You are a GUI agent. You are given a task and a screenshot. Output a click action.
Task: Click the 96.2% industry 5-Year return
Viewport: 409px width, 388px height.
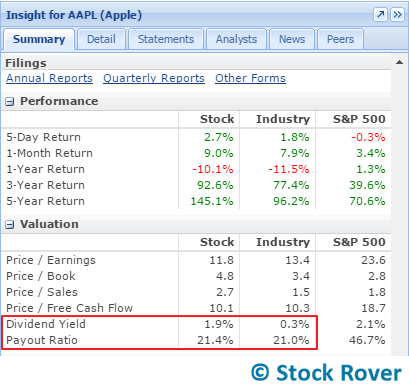[x=291, y=201]
